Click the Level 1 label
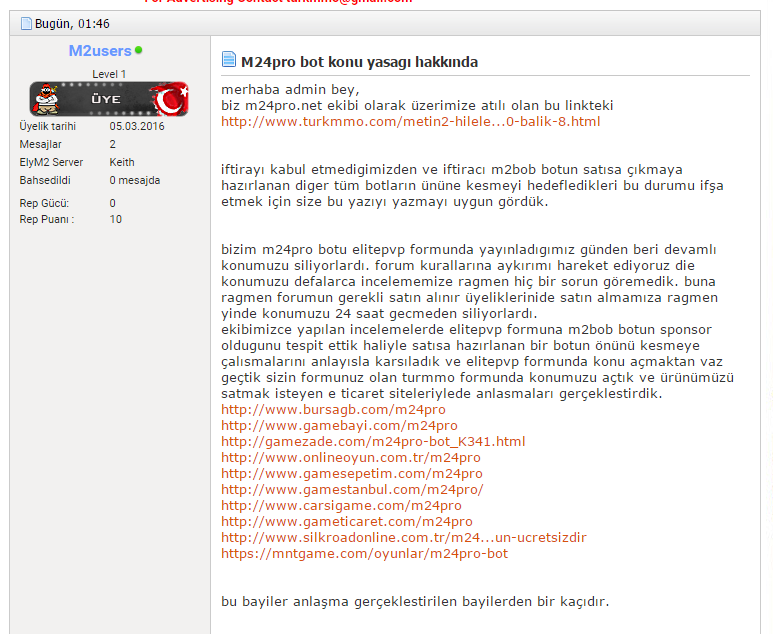Image resolution: width=773 pixels, height=634 pixels. coord(109,74)
